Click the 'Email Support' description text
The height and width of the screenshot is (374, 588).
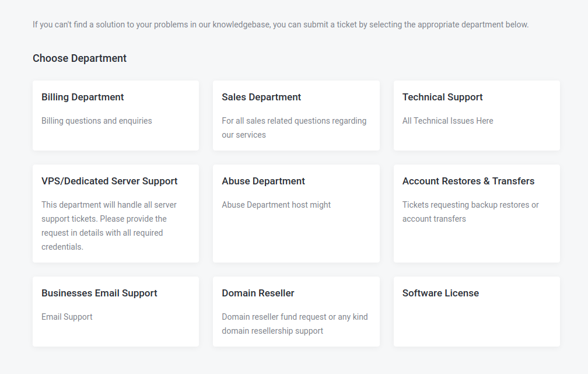point(66,317)
